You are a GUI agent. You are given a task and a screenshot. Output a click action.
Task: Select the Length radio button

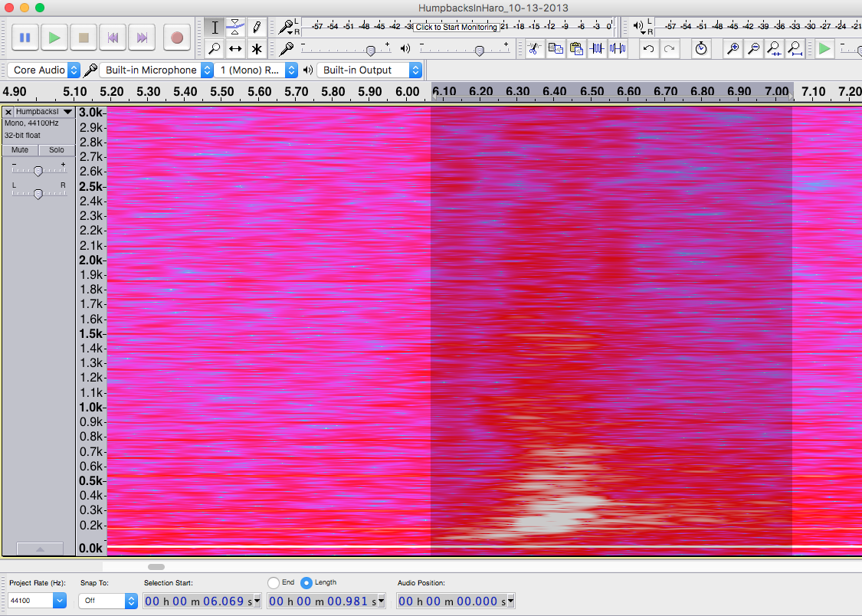pos(306,583)
